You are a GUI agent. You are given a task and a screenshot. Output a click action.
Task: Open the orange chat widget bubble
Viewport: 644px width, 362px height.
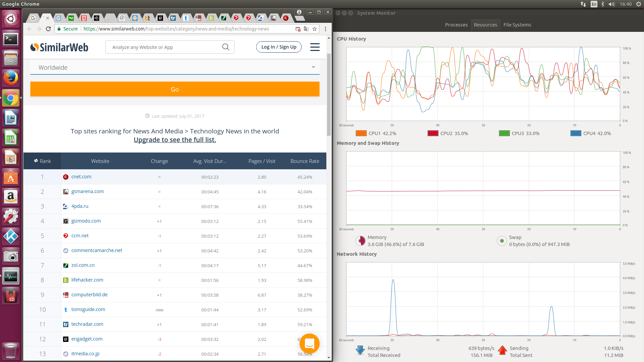pyautogui.click(x=309, y=344)
